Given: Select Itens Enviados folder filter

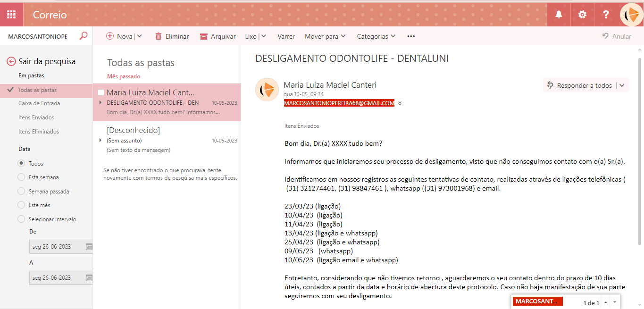Looking at the screenshot, I should coord(36,117).
